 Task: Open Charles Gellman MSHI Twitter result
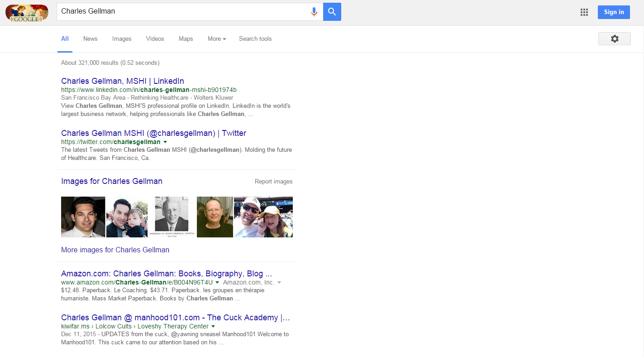pos(153,133)
